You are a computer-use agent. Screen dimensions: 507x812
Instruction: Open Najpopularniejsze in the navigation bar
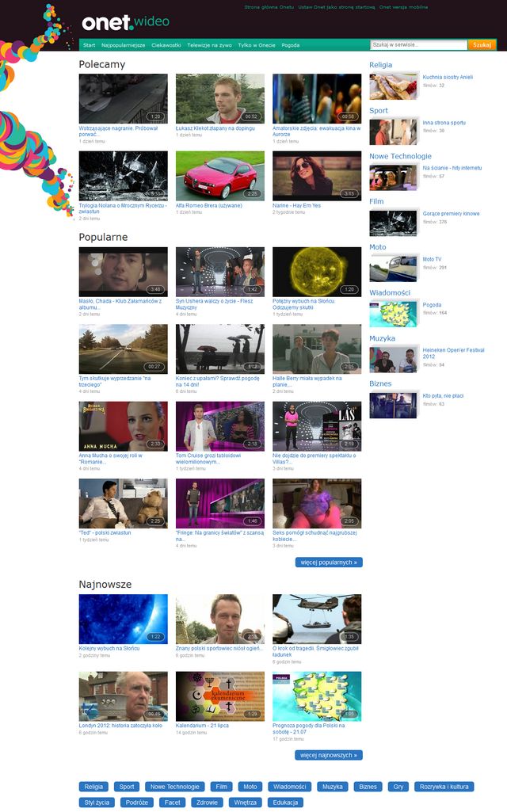pyautogui.click(x=124, y=45)
